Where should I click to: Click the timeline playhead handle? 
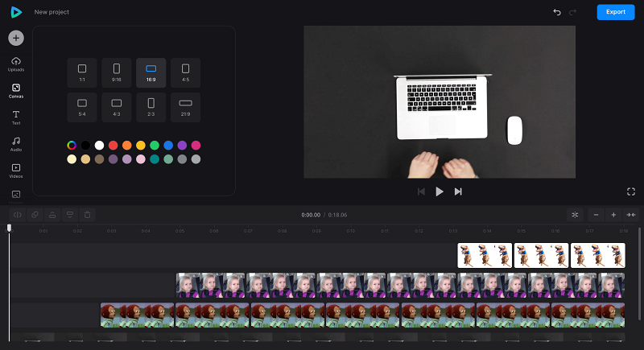point(9,228)
